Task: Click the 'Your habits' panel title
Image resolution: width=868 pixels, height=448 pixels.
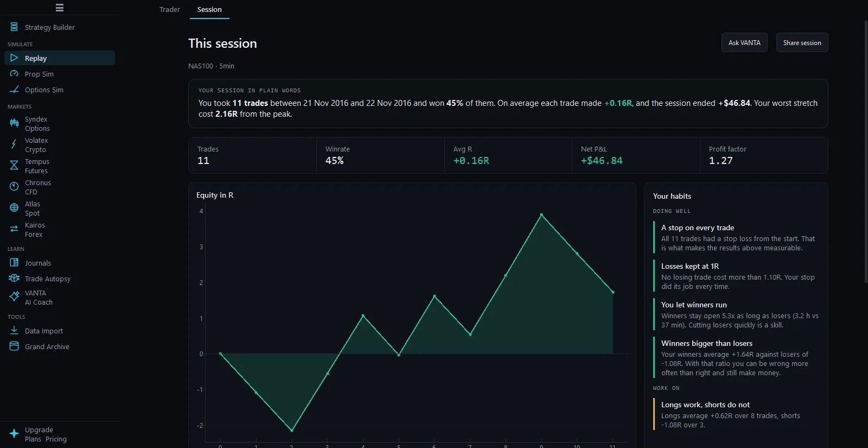Action: point(672,196)
